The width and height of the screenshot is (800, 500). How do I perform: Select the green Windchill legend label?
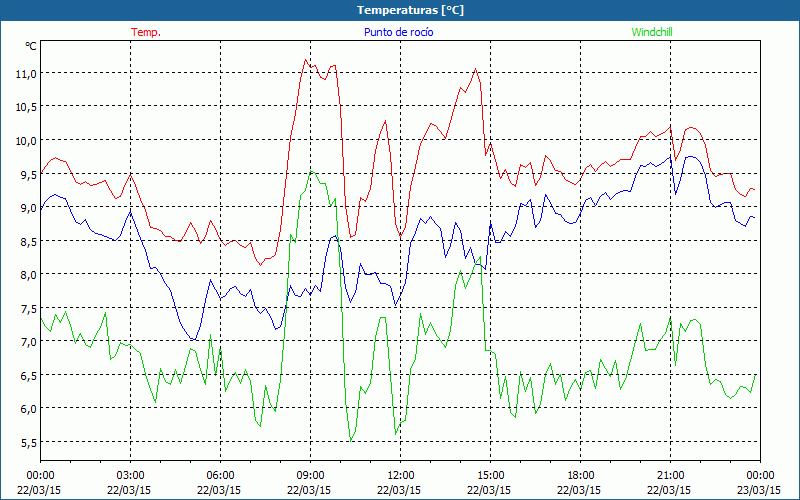652,32
